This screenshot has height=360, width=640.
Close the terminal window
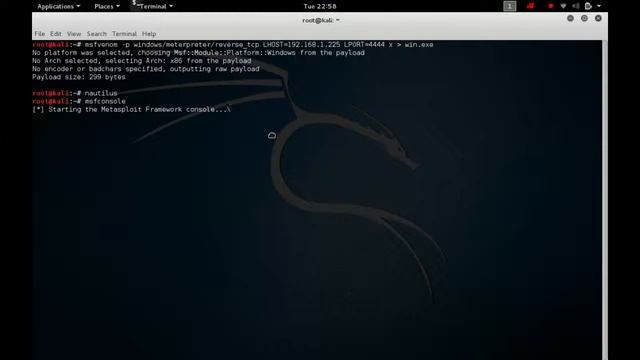pos(598,18)
